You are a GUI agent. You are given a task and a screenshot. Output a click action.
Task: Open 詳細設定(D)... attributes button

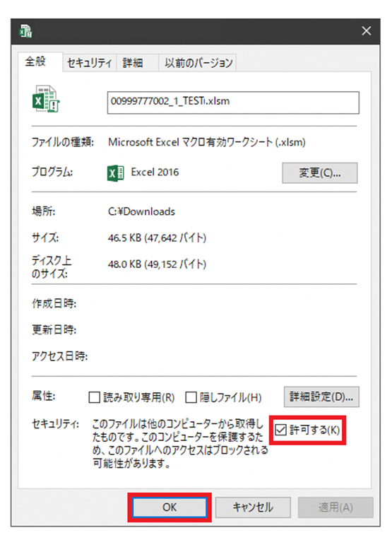pyautogui.click(x=321, y=397)
